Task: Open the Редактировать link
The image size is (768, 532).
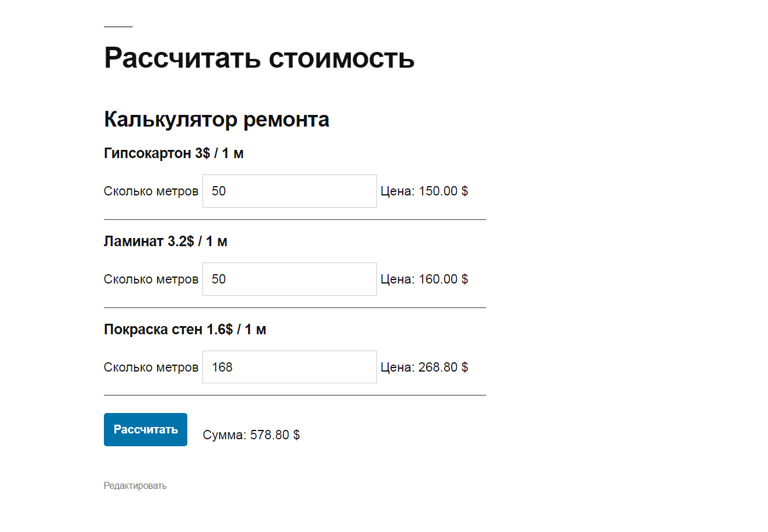Action: [135, 485]
